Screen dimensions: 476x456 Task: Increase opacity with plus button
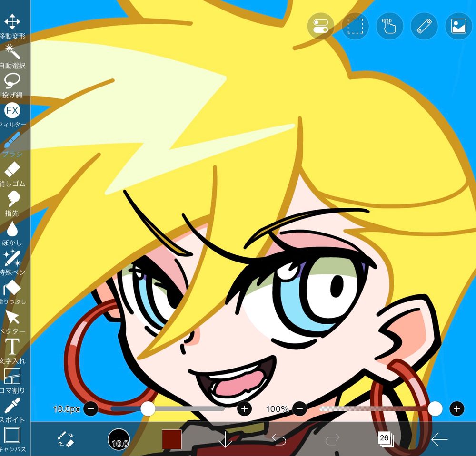(x=457, y=409)
